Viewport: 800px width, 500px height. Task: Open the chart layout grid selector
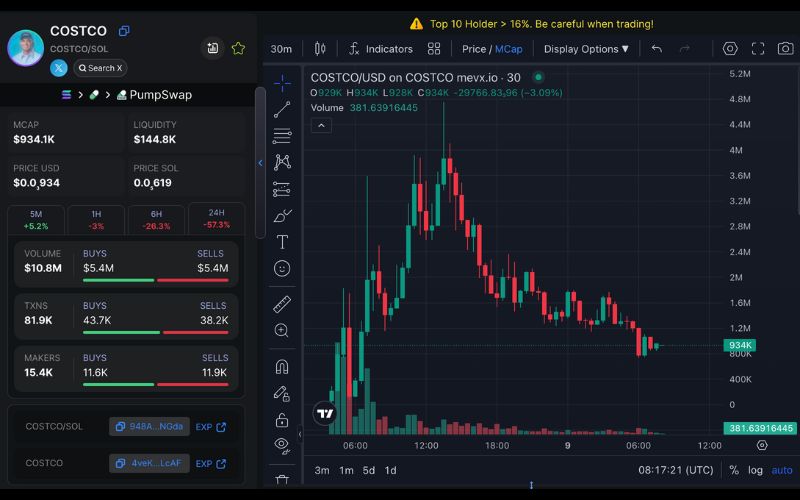tap(434, 49)
